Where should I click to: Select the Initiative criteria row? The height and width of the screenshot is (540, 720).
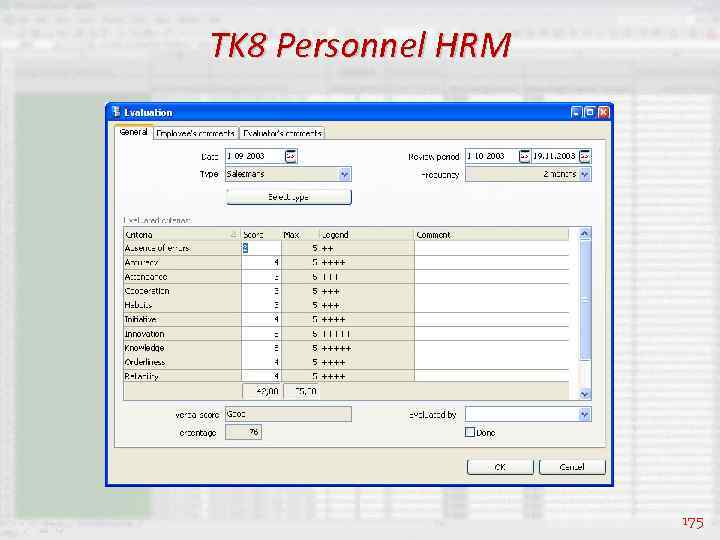[346, 320]
